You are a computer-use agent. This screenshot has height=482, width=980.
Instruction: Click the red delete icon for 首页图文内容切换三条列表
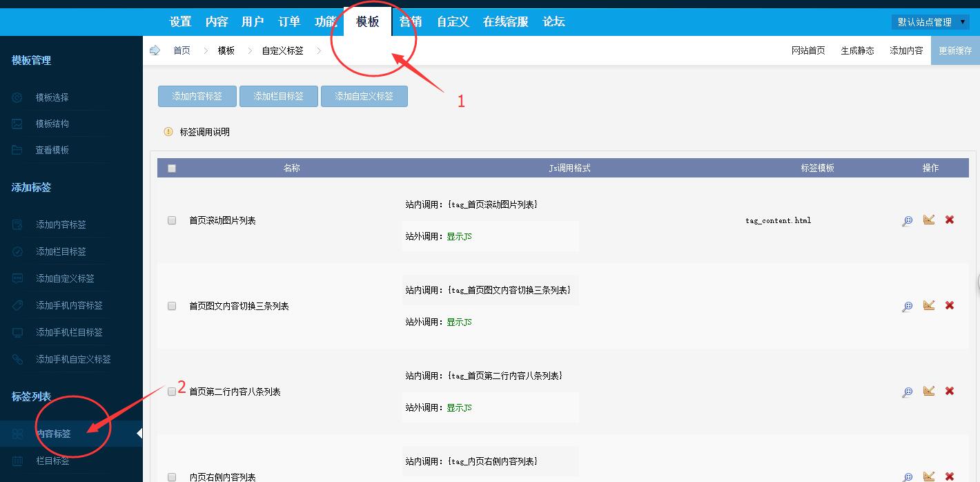coord(950,305)
